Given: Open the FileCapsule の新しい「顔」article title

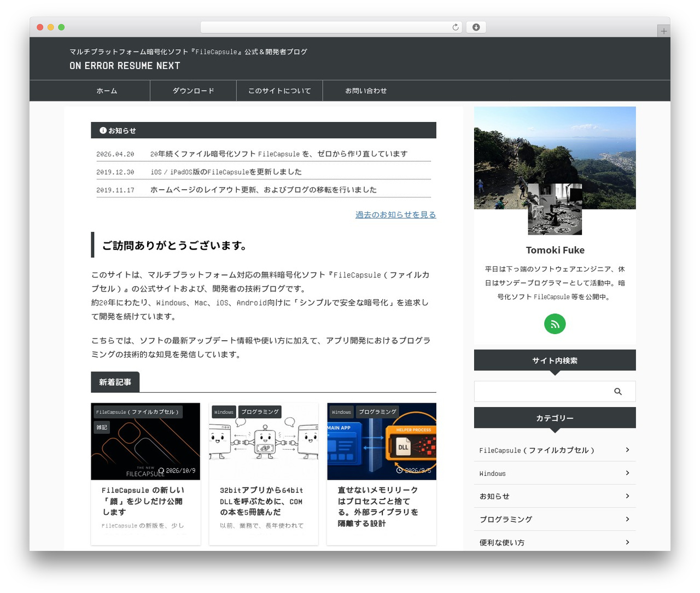Looking at the screenshot, I should tap(143, 501).
